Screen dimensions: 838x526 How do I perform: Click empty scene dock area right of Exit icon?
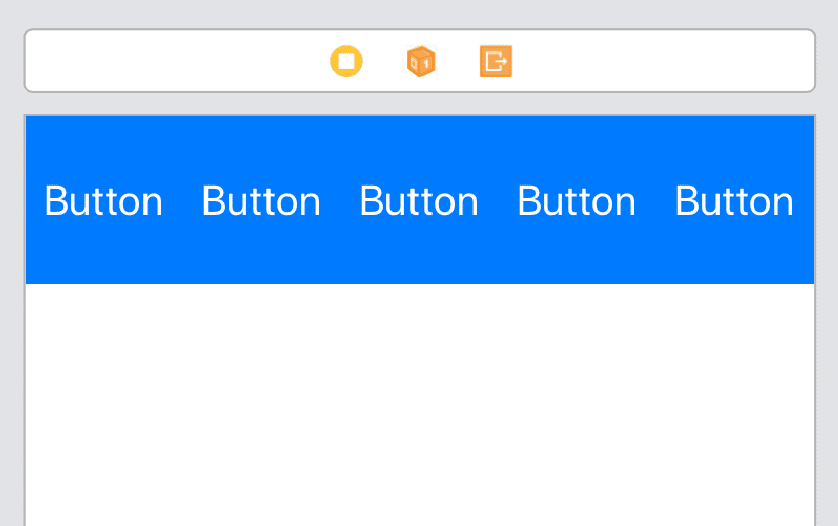pyautogui.click(x=660, y=61)
